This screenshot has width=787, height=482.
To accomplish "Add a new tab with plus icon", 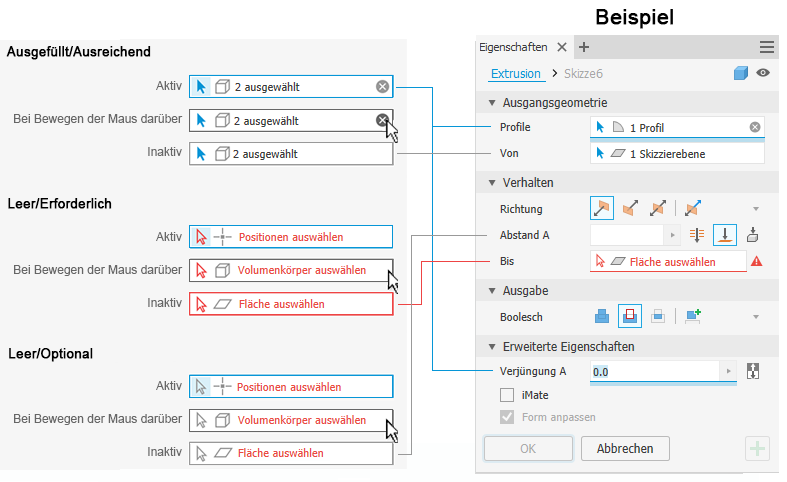I will [584, 47].
